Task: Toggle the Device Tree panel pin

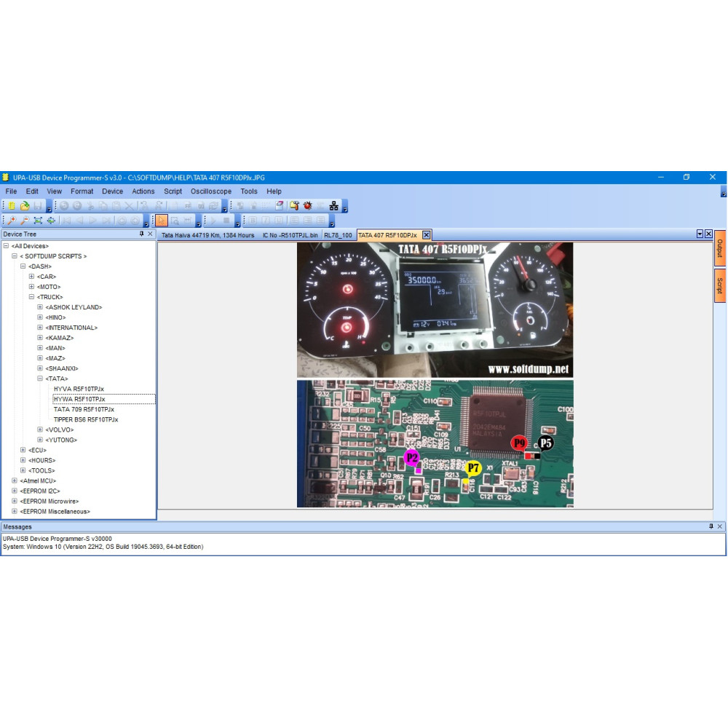Action: (142, 234)
